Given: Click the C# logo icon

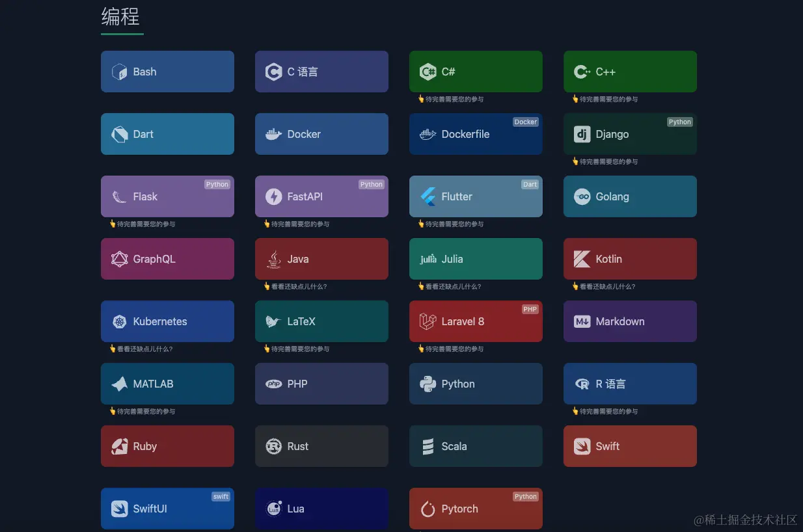Looking at the screenshot, I should (428, 72).
